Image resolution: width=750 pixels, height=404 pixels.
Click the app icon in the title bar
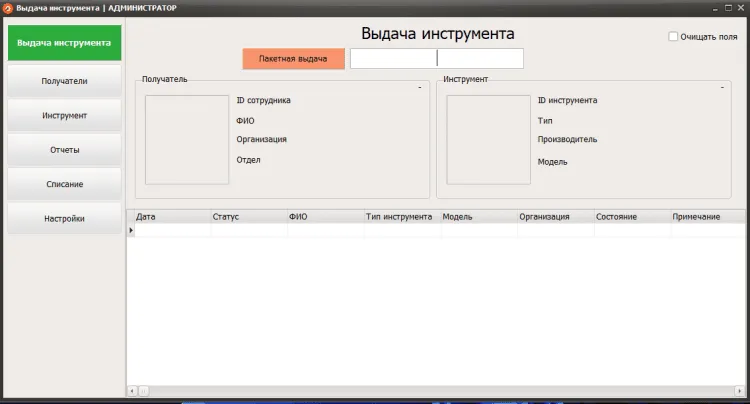(8, 8)
